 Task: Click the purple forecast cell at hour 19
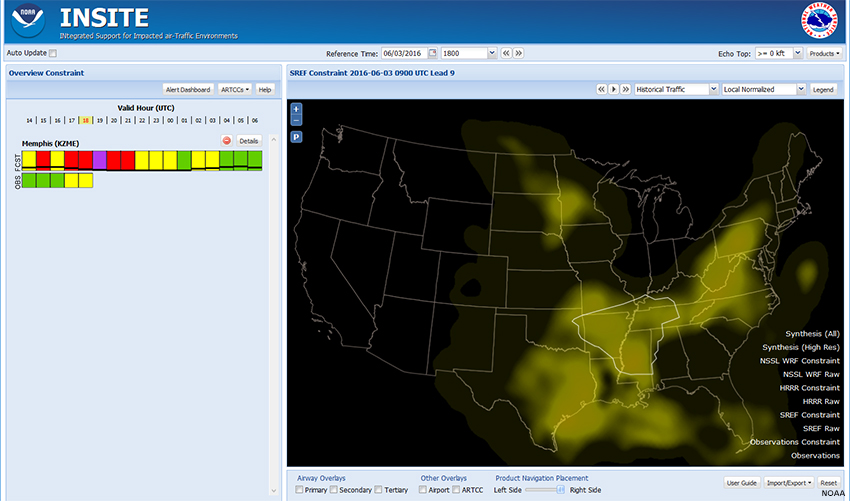click(100, 160)
